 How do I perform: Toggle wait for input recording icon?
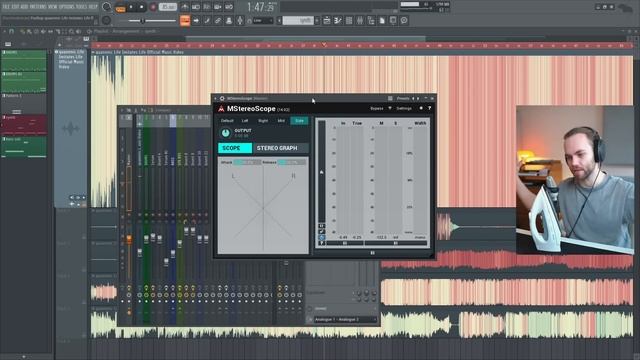(x=196, y=7)
